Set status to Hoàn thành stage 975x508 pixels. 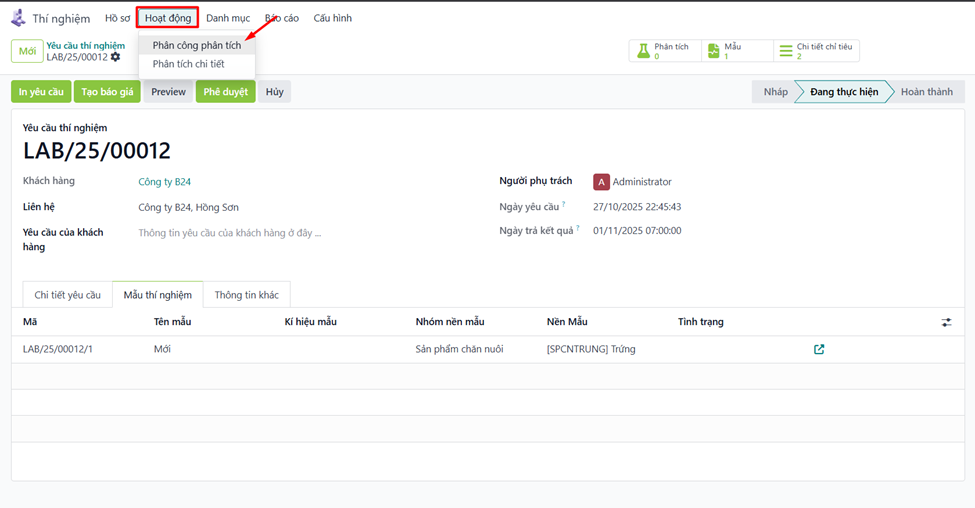[x=926, y=92]
